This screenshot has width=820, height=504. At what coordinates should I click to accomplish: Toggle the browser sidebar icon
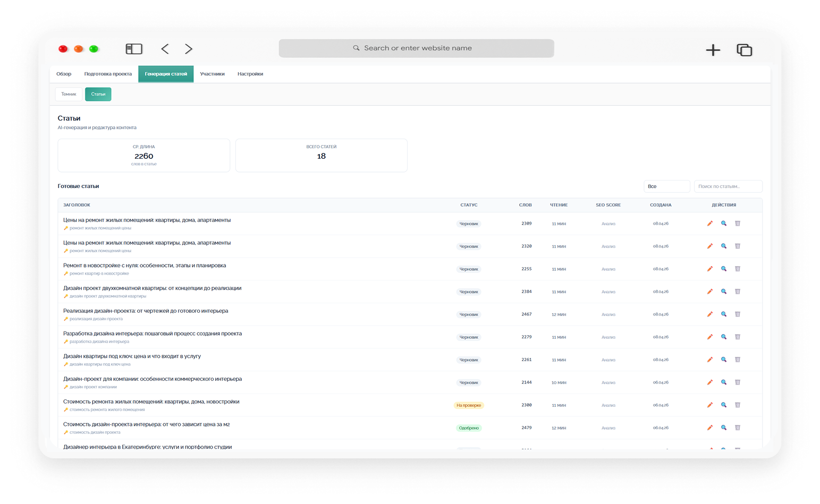point(134,49)
